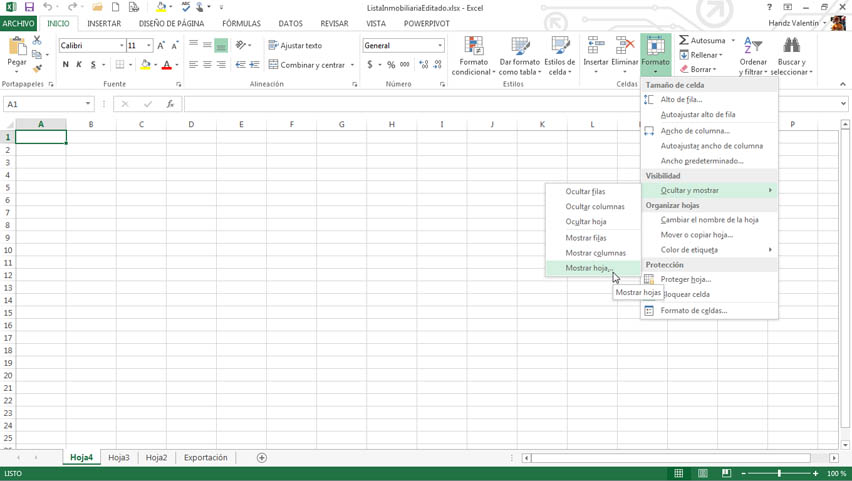Expand the General number format dropdown
The width and height of the screenshot is (852, 481).
(x=439, y=46)
